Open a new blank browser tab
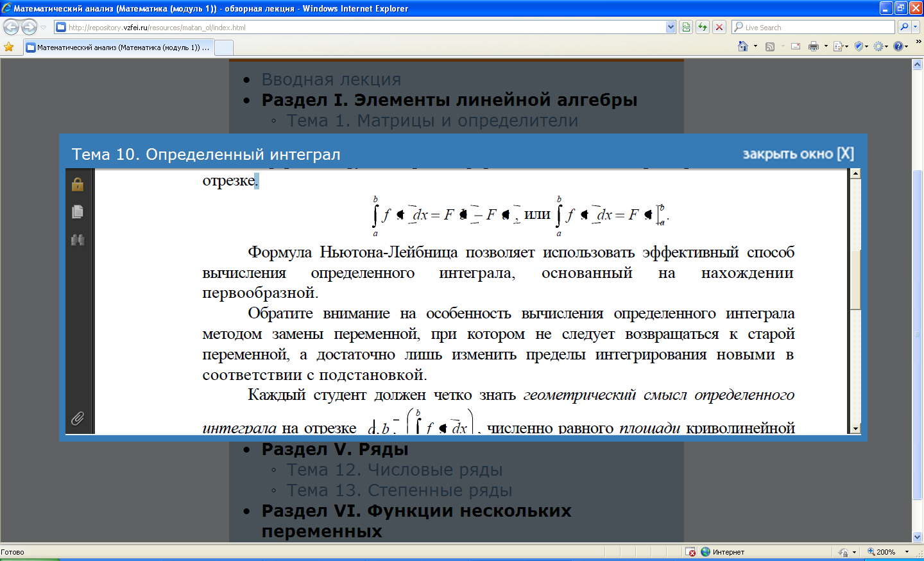This screenshot has width=924, height=561. pos(224,47)
